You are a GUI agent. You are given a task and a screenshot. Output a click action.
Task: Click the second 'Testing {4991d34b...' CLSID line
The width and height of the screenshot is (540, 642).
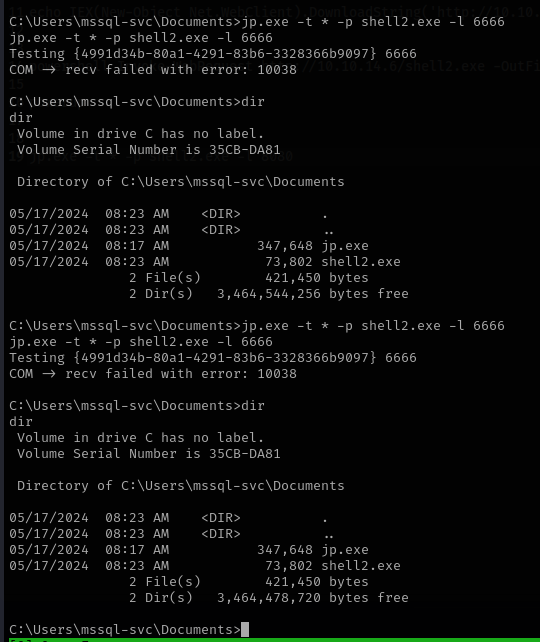213,358
